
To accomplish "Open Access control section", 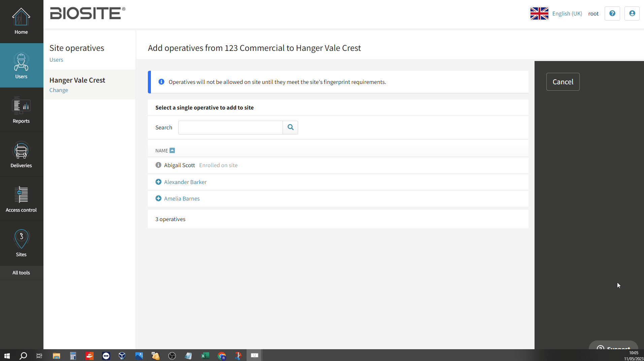I will click(21, 199).
